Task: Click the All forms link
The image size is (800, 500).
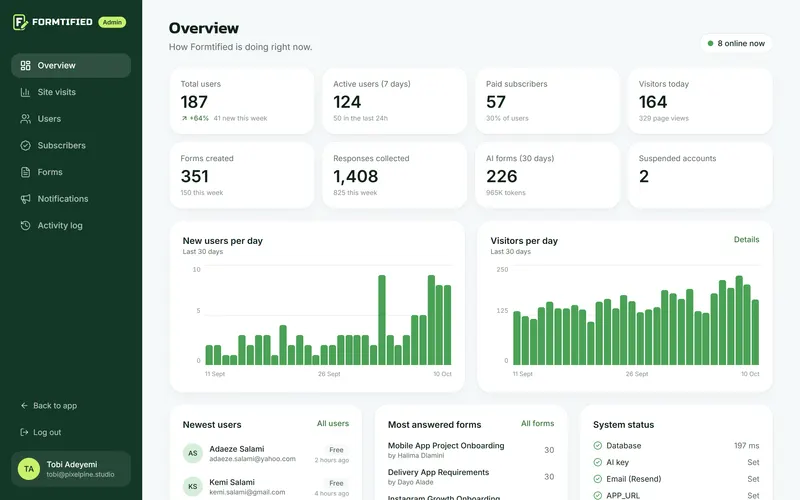Action: [x=537, y=423]
